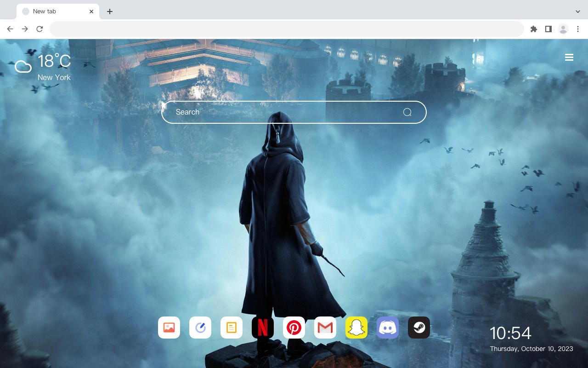
Task: Open the Steam shortcut
Action: [x=419, y=328]
